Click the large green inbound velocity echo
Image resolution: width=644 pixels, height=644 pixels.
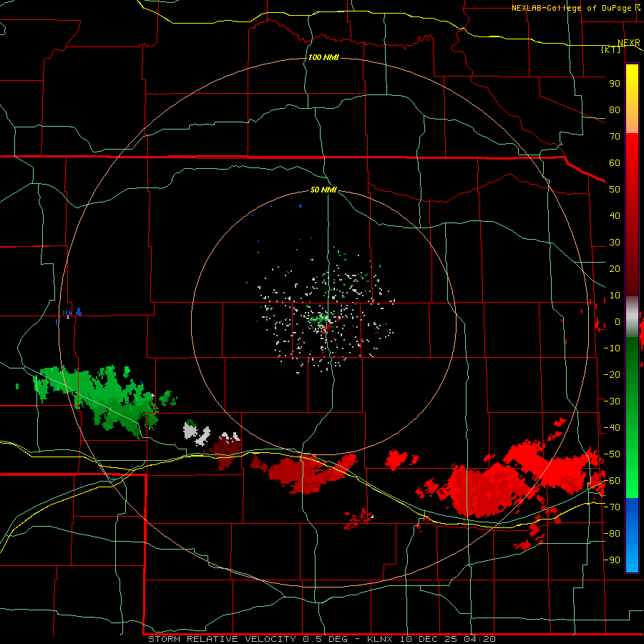click(x=107, y=399)
